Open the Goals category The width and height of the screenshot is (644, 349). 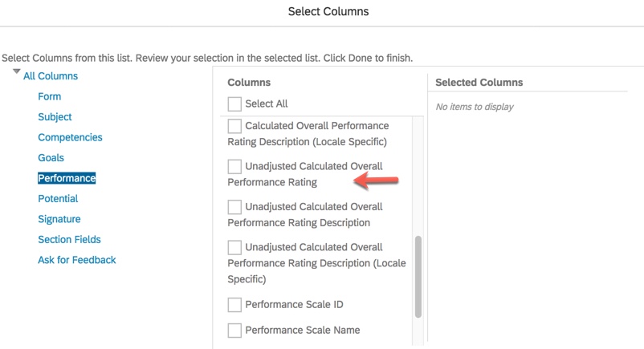pos(51,158)
